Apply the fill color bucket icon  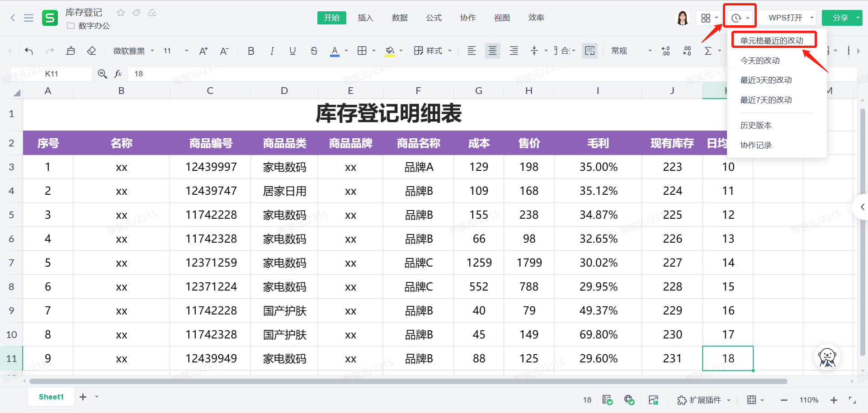[390, 51]
